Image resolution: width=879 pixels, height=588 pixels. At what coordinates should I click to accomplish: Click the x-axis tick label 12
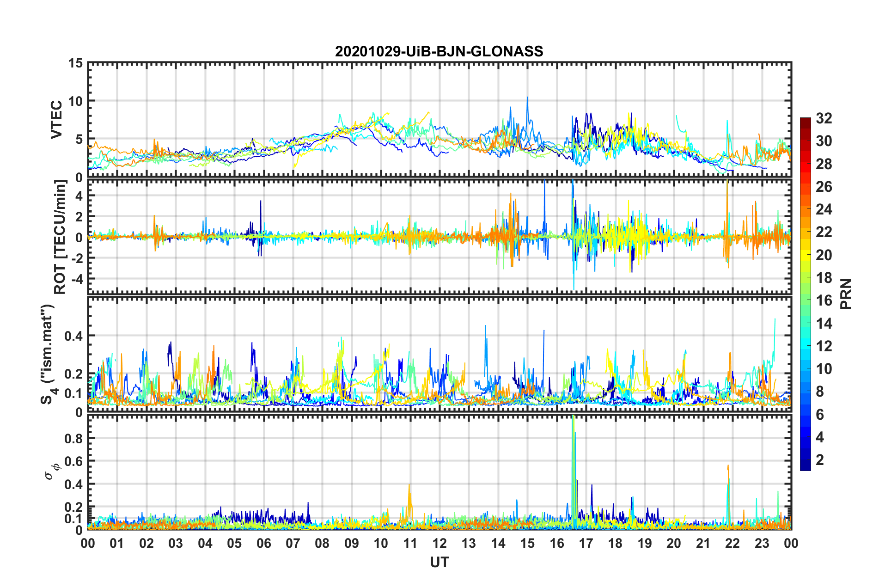(439, 543)
